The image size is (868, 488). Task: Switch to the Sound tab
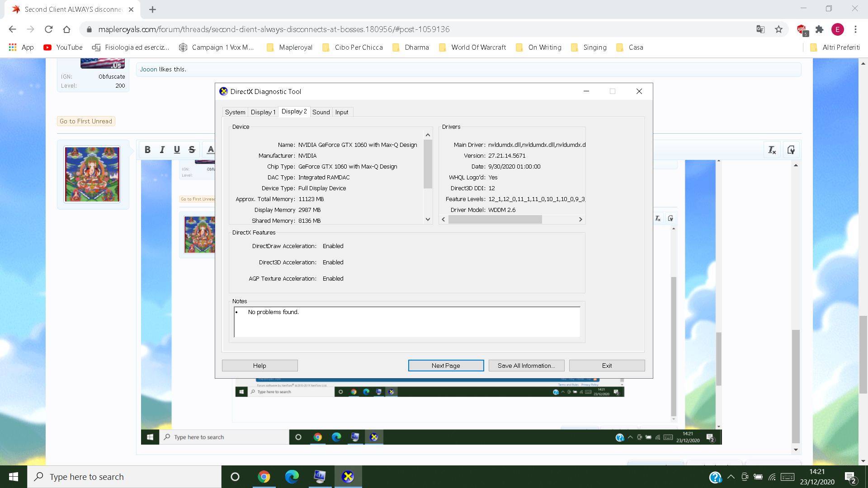(x=321, y=112)
